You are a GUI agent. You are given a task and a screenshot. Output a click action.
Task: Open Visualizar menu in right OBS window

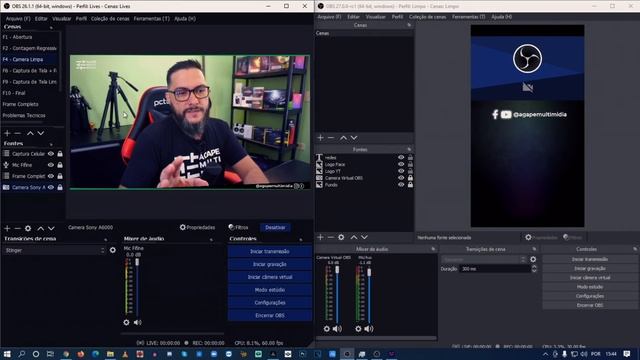coord(376,17)
